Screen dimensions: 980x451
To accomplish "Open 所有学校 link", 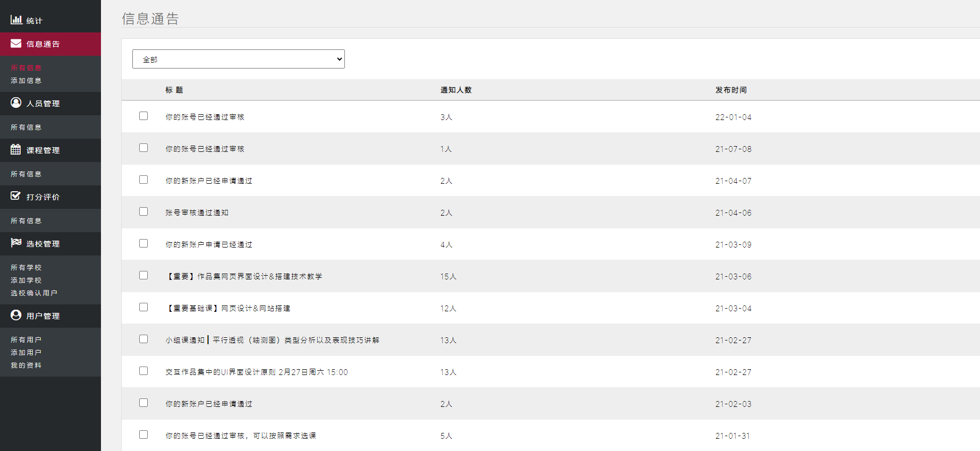I will pyautogui.click(x=26, y=268).
